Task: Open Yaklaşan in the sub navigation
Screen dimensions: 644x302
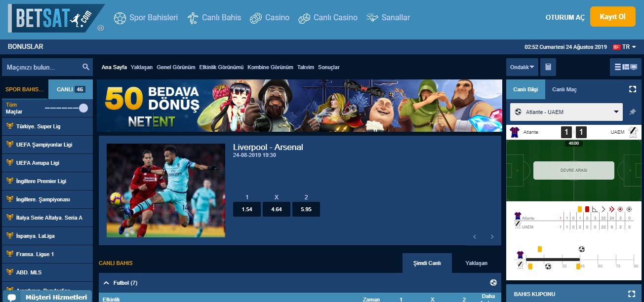Action: (x=142, y=67)
